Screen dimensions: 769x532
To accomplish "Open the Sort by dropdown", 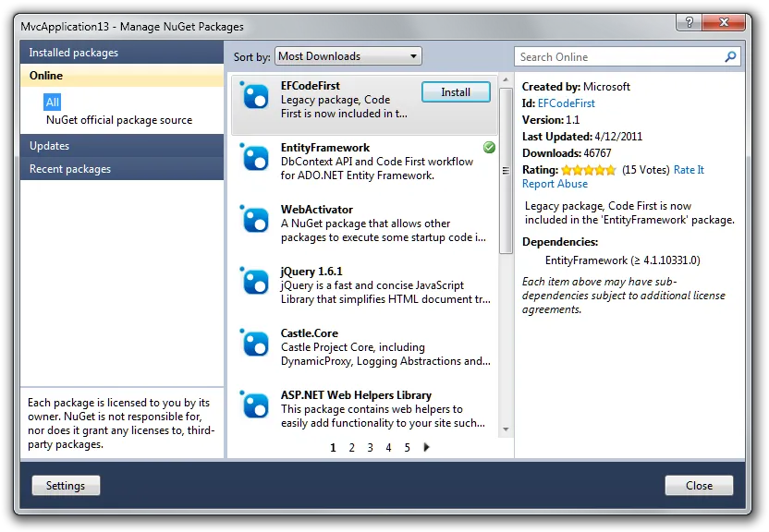I will coord(348,56).
